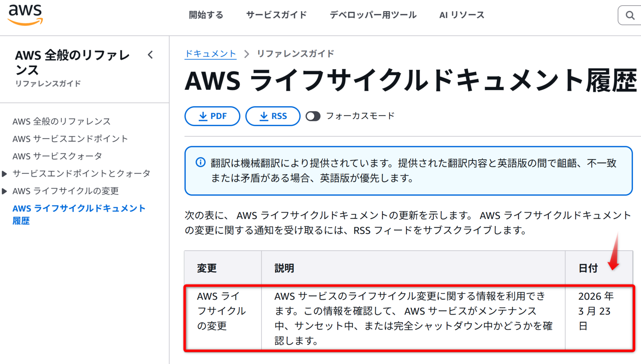
Task: Expand AWS ライフサイクルの変更 tree item
Action: point(4,191)
